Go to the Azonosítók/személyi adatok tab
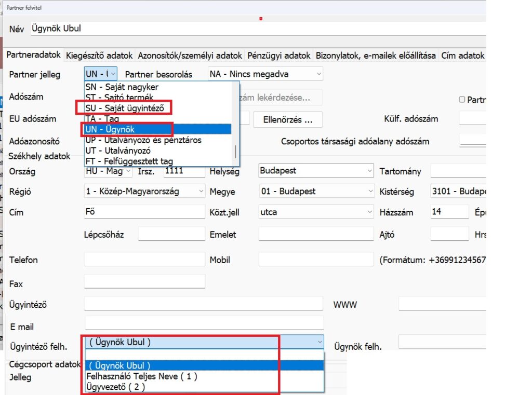The width and height of the screenshot is (532, 395). (x=190, y=56)
